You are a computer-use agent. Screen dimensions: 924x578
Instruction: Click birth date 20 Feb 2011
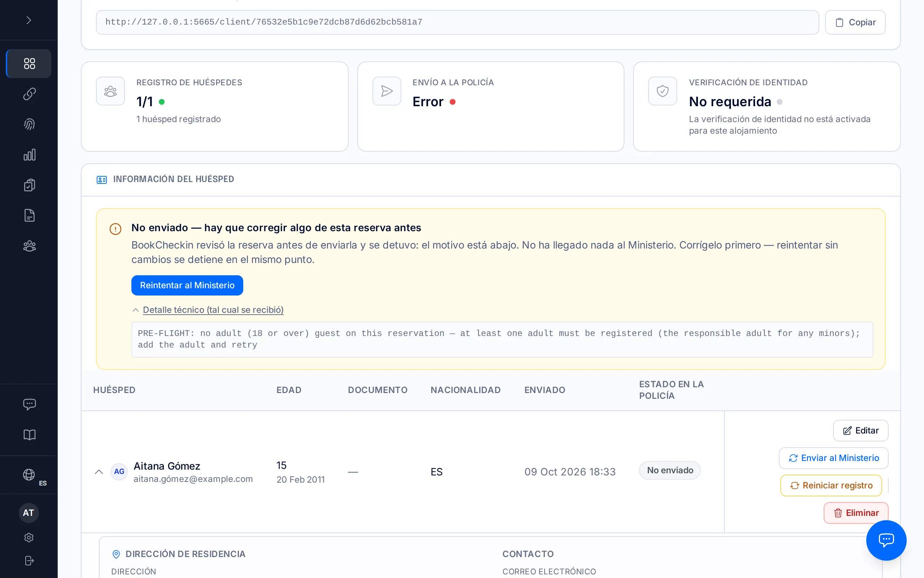[301, 479]
